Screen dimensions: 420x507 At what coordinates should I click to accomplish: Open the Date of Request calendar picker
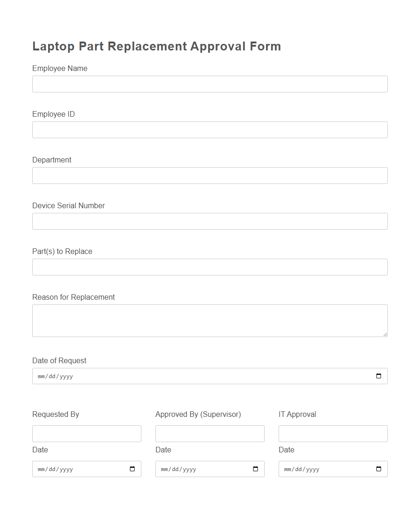click(x=378, y=376)
